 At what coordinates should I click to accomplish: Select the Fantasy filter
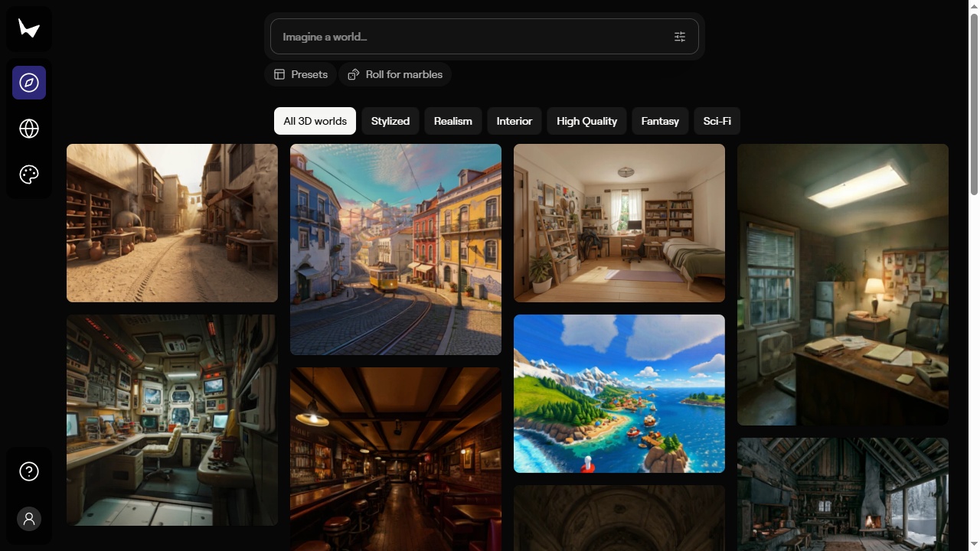click(x=660, y=121)
